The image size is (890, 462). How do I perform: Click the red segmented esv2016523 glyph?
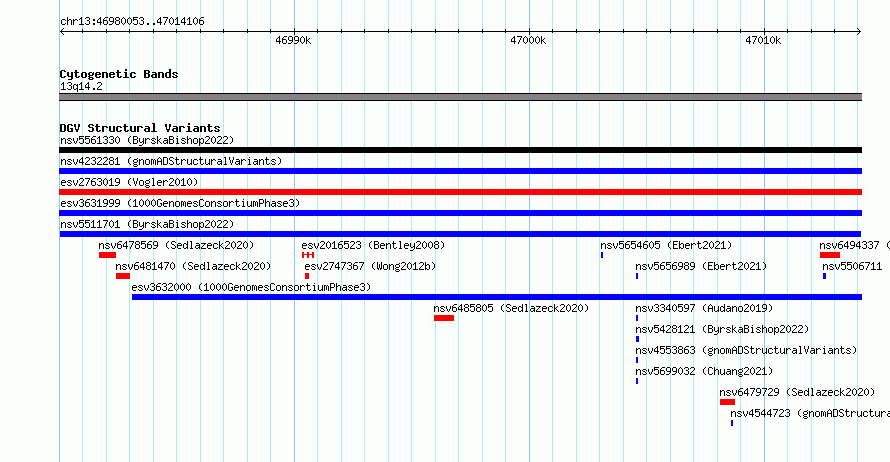[x=308, y=255]
